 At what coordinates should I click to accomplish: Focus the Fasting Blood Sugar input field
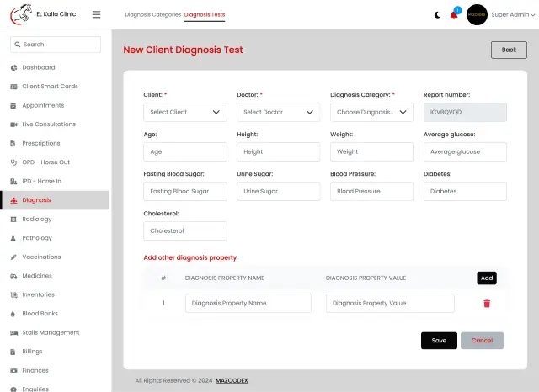coord(185,191)
